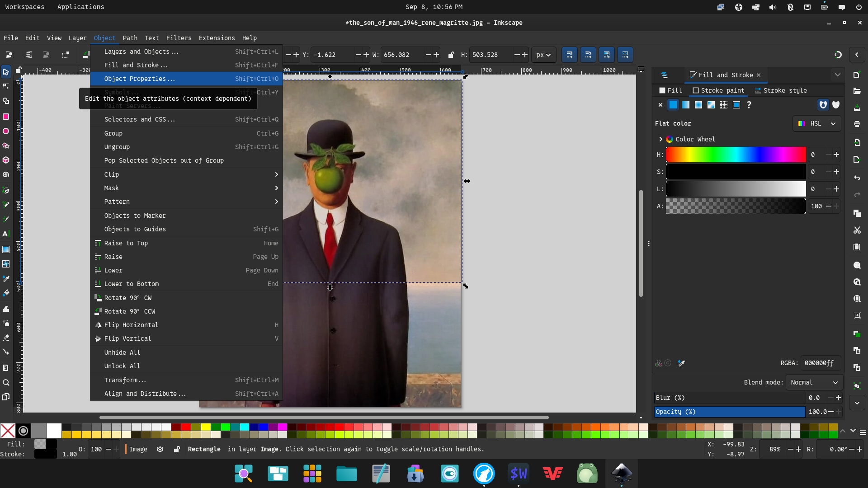The width and height of the screenshot is (868, 488).
Task: Select the Eraser tool
Action: point(6,338)
